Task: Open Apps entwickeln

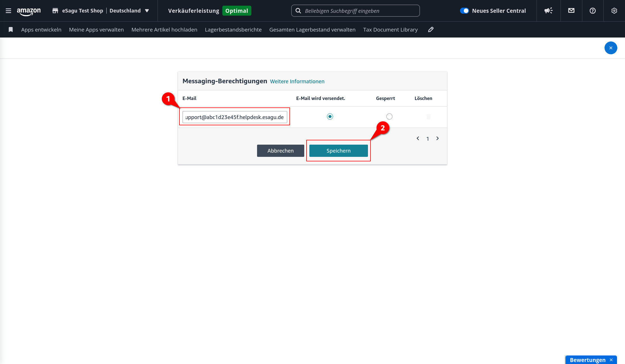Action: 41,30
